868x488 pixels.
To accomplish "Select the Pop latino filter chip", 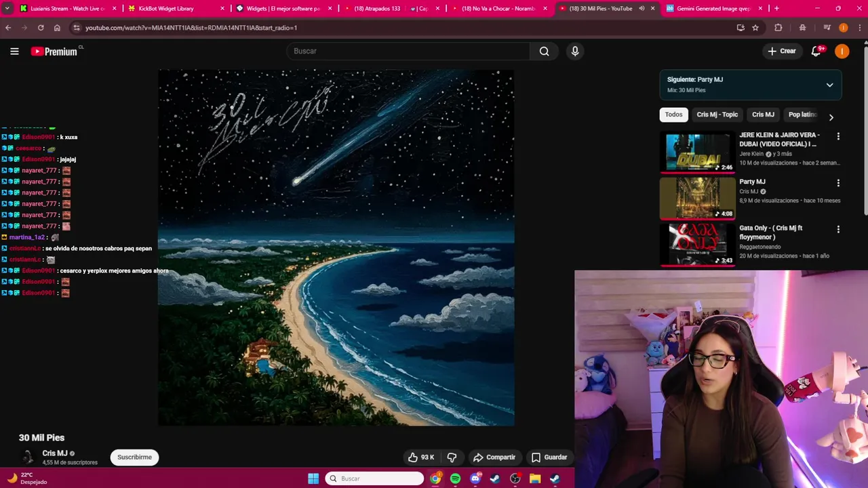I will 802,115.
